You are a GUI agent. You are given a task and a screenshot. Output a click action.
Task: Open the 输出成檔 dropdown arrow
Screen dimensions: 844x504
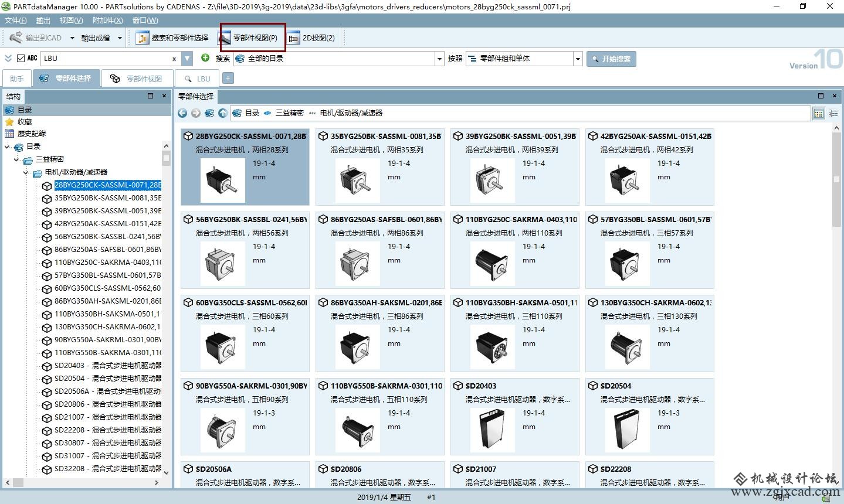tap(120, 38)
